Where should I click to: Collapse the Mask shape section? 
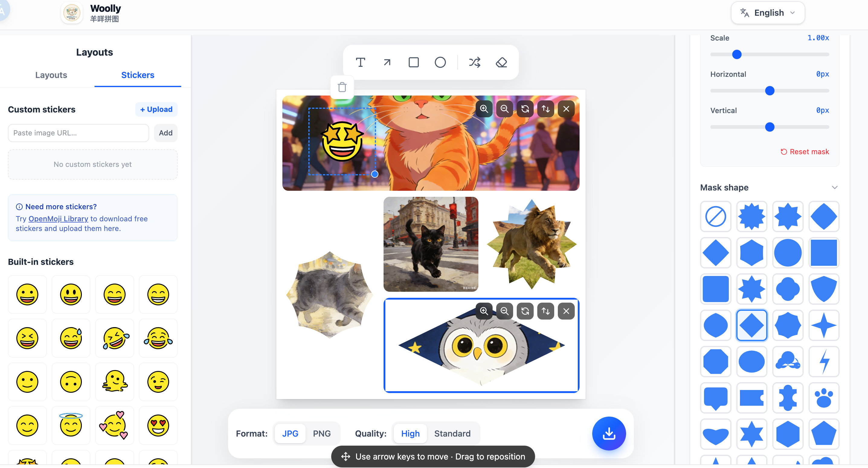834,187
